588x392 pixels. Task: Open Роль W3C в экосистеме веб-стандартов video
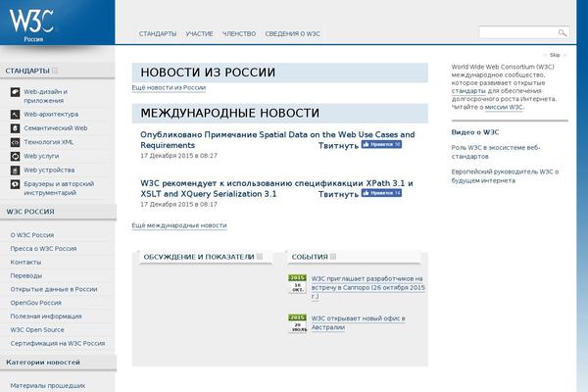pos(496,152)
